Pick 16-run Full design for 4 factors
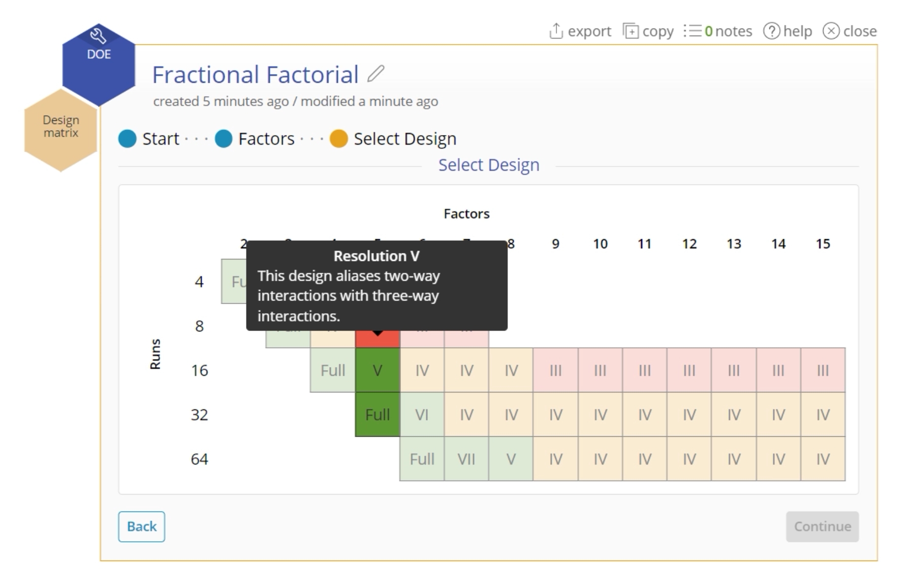910x588 pixels. [333, 370]
